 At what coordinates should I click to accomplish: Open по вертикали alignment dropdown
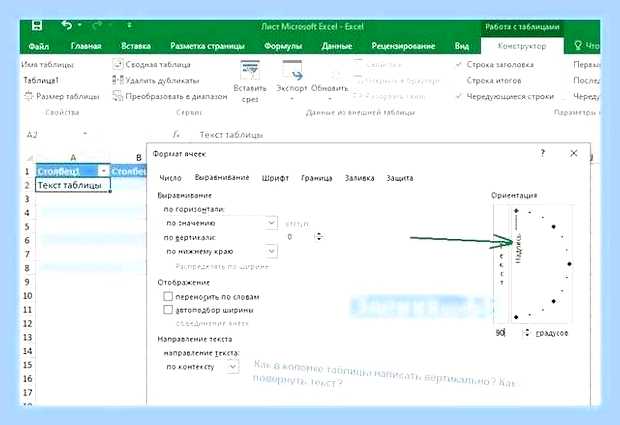click(x=271, y=251)
